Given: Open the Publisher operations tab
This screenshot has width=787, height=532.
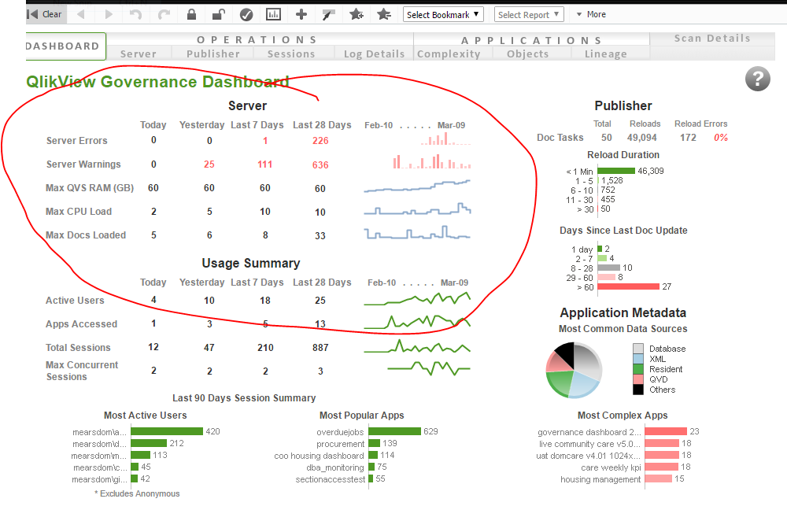Looking at the screenshot, I should (212, 54).
